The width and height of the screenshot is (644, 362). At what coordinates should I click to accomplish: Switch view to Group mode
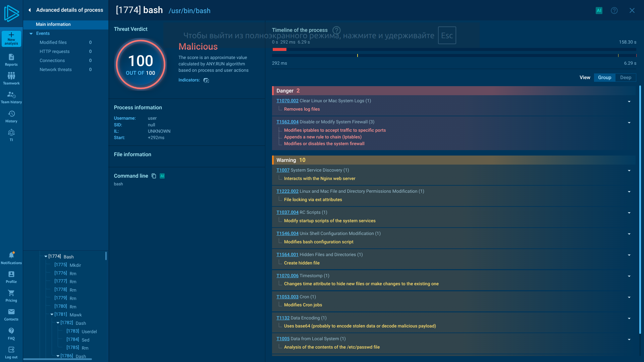(x=604, y=77)
